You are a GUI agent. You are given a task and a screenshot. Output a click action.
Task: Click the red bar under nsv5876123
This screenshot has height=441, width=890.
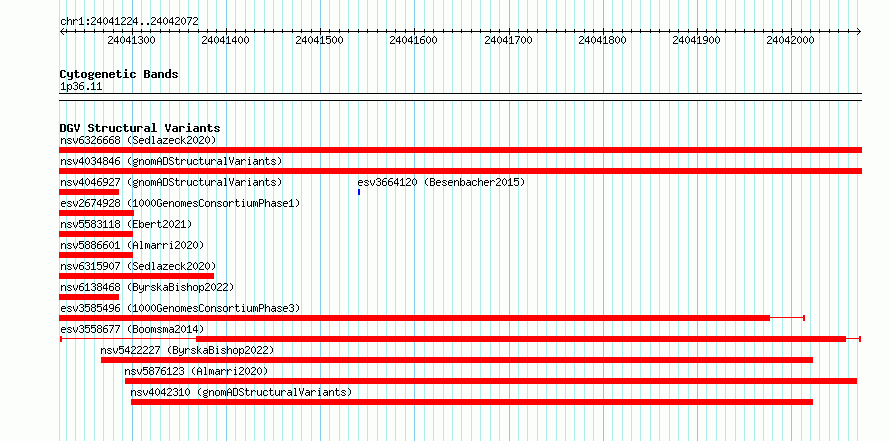491,381
